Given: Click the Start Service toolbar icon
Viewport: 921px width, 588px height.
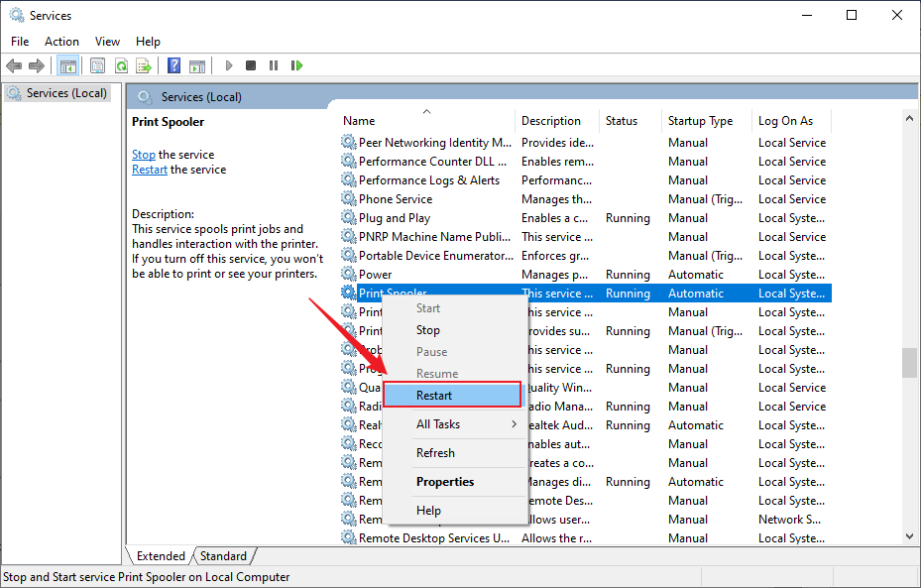Looking at the screenshot, I should coord(228,65).
